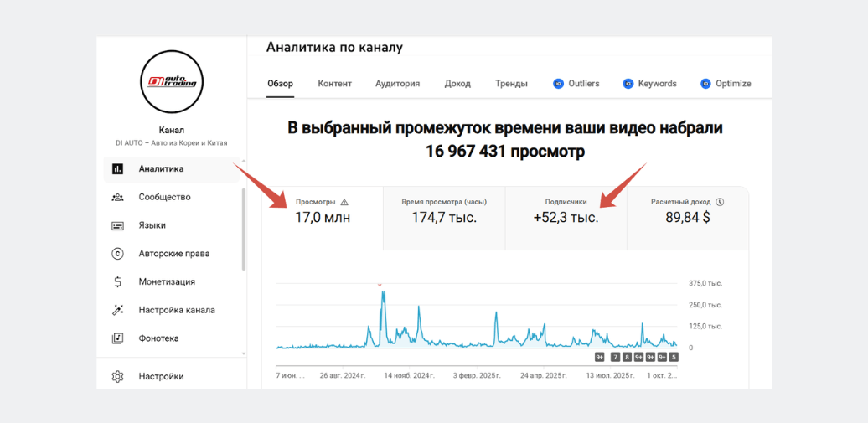This screenshot has width=868, height=423.
Task: Click the 250,0 тыс. axis label
Action: pos(705,305)
